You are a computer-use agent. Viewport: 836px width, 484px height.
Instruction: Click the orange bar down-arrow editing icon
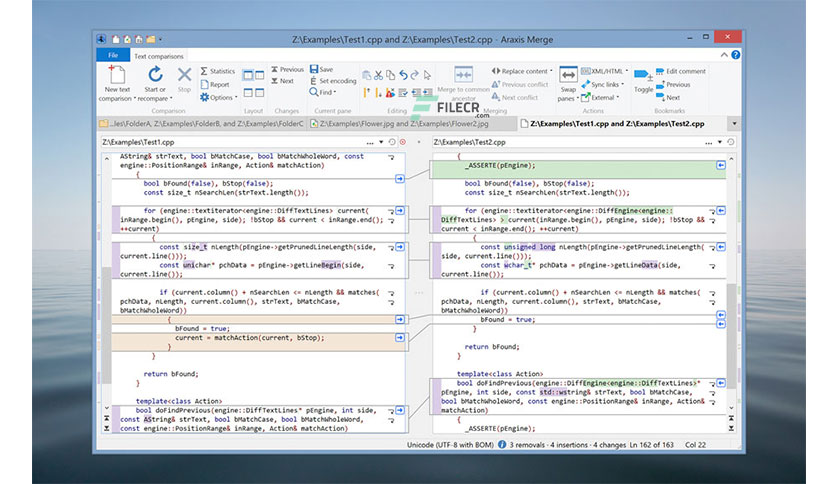[379, 93]
